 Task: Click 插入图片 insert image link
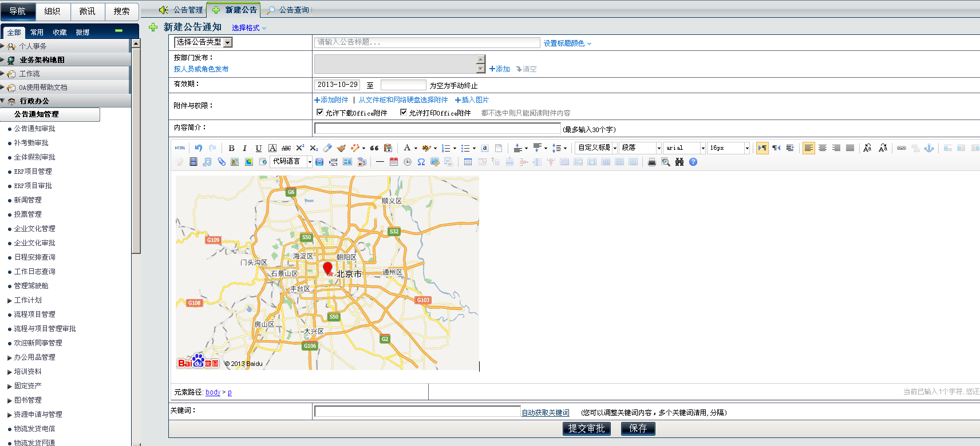472,99
